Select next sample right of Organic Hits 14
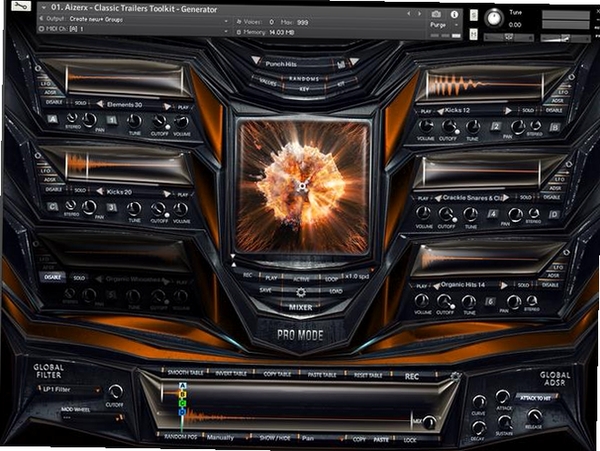The image size is (600, 451). pos(504,285)
